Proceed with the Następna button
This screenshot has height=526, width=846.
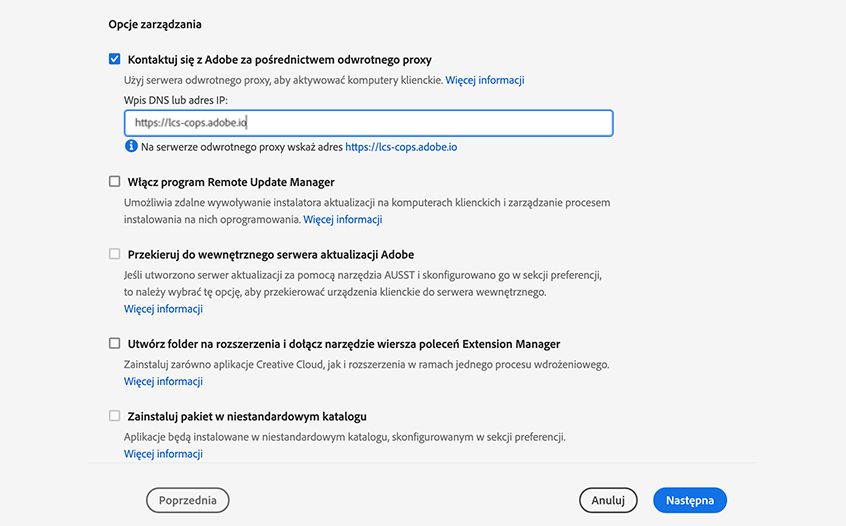click(x=689, y=500)
